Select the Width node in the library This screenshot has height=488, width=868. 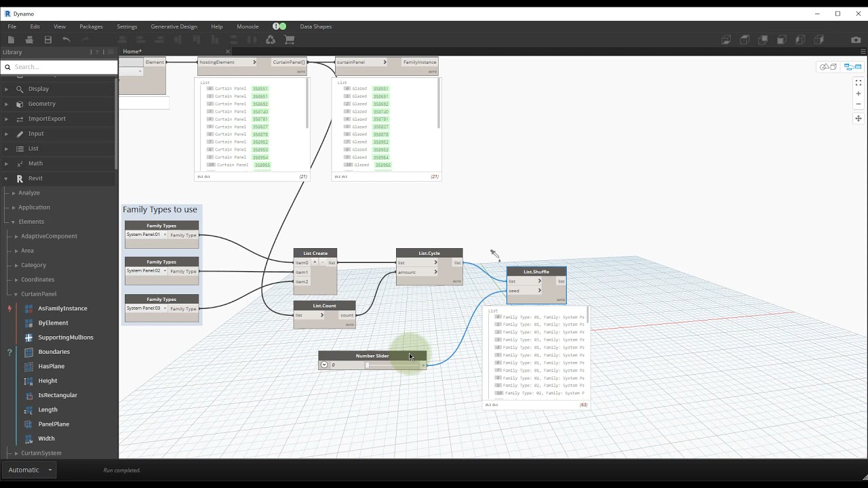[46, 439]
